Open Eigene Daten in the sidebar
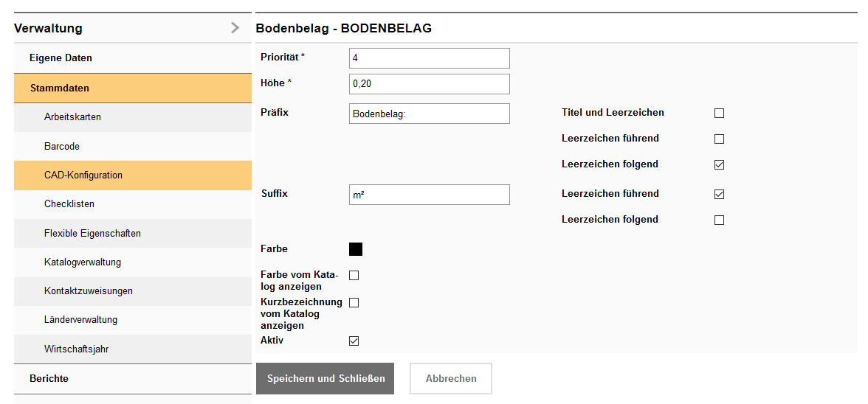 [61, 58]
